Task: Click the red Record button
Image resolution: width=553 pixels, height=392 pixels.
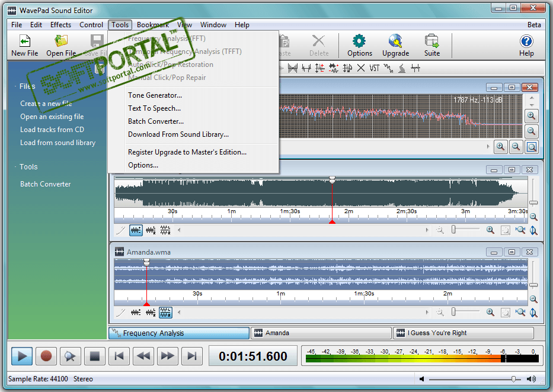Action: point(46,356)
